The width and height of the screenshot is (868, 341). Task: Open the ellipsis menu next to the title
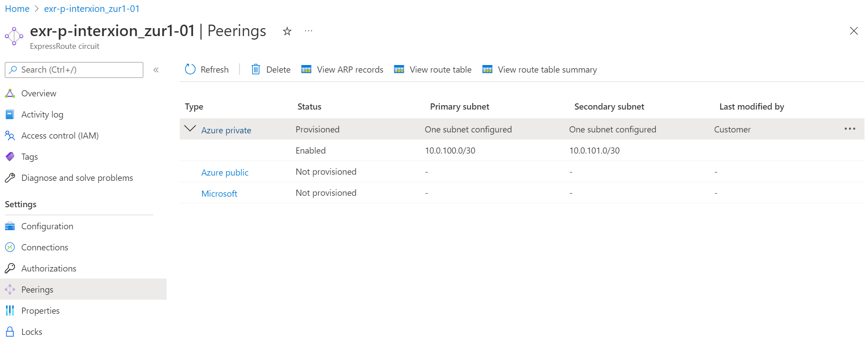(x=309, y=31)
